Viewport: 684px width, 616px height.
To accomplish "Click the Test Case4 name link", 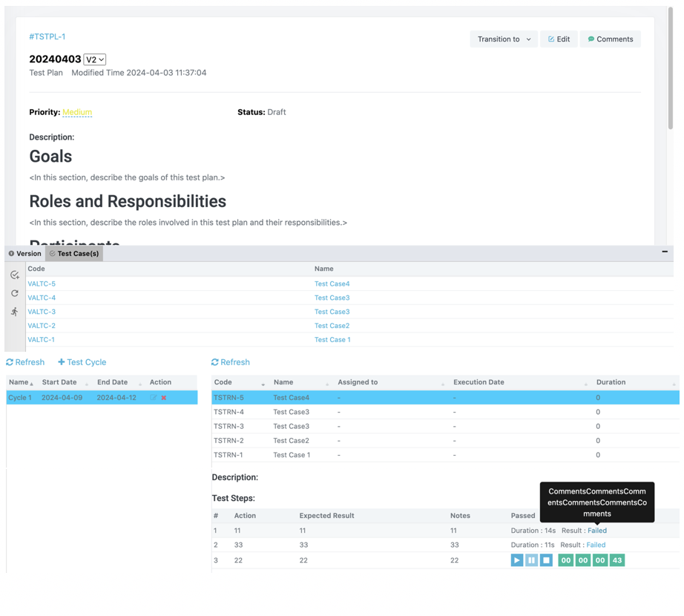I will click(x=332, y=284).
